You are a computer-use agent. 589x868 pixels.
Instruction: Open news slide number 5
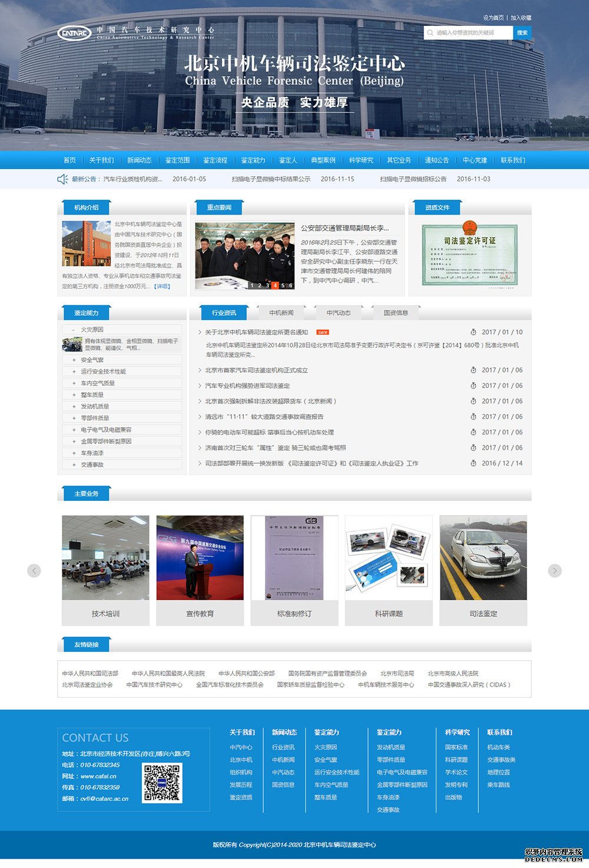[x=283, y=285]
